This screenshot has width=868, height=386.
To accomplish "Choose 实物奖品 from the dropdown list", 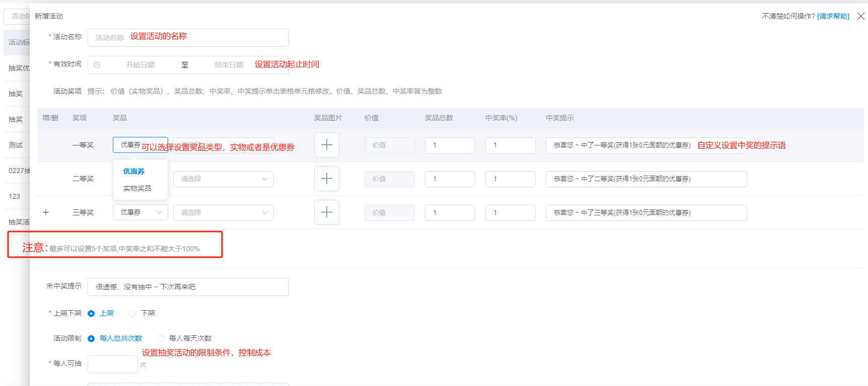I will (x=137, y=188).
